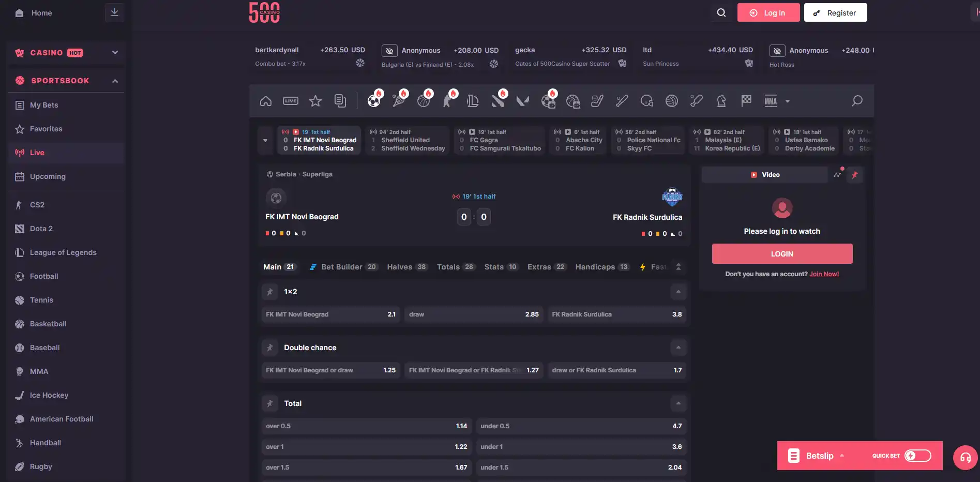980x482 pixels.
Task: Click the Join Now! link
Action: coord(824,274)
